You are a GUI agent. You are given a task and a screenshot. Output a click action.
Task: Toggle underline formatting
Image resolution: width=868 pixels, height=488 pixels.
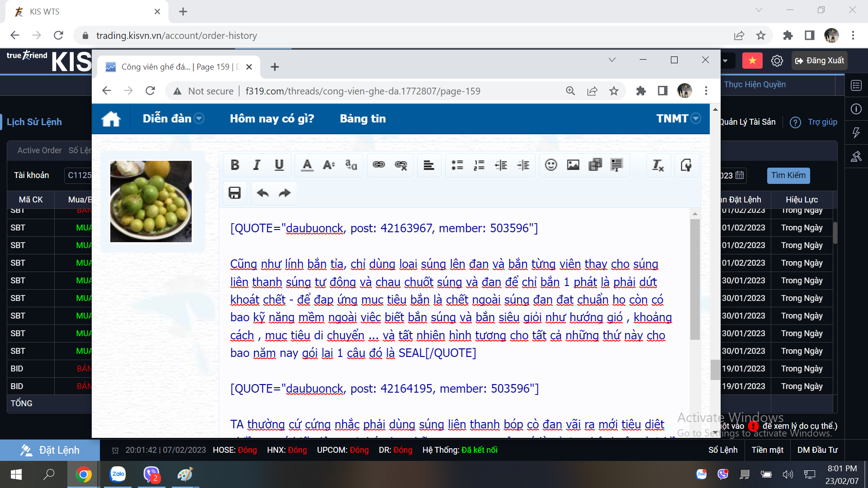(278, 165)
